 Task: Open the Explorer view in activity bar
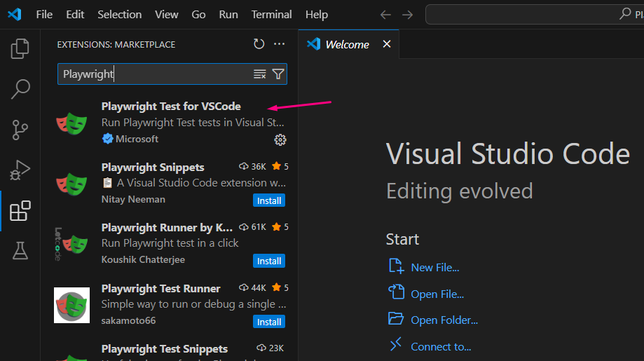tap(20, 49)
